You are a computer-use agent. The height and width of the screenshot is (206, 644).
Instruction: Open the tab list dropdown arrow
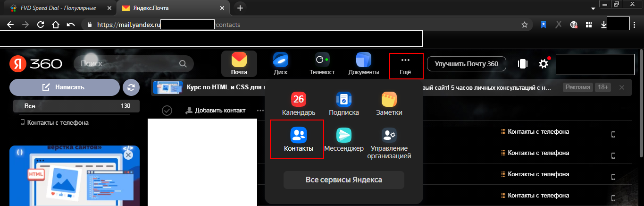pos(593,9)
